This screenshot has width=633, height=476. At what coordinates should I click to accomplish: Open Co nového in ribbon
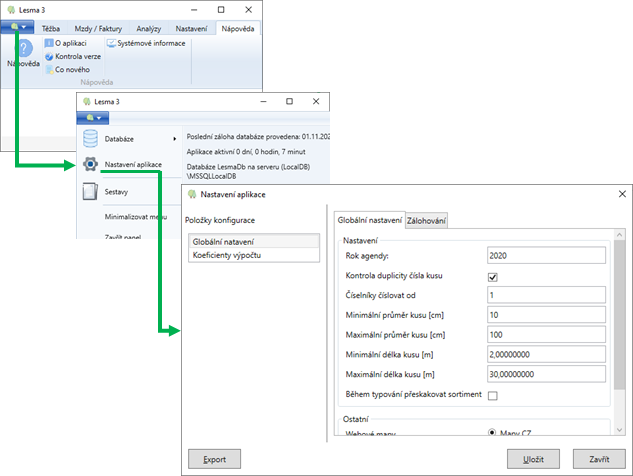click(x=49, y=70)
